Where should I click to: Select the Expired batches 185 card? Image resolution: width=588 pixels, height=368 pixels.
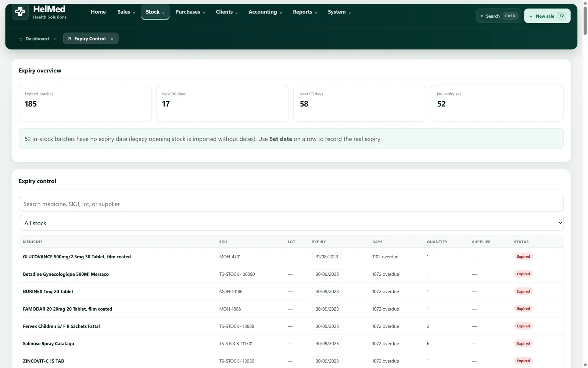tap(85, 103)
